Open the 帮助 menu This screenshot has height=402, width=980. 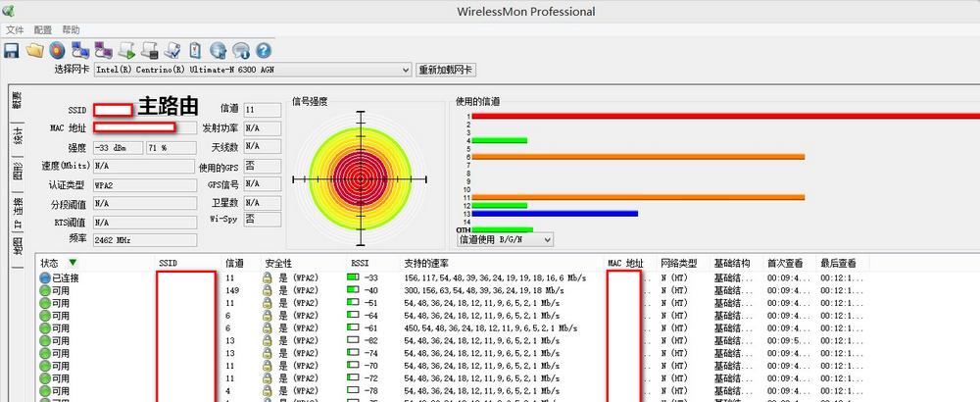coord(71,30)
